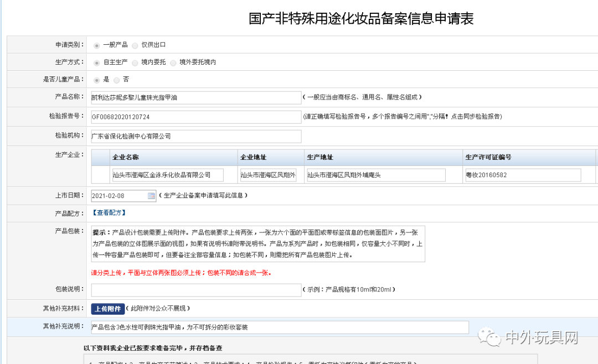This screenshot has width=598, height=364.
Task: Click the 生产许可证编号 input field
Action: (x=523, y=175)
